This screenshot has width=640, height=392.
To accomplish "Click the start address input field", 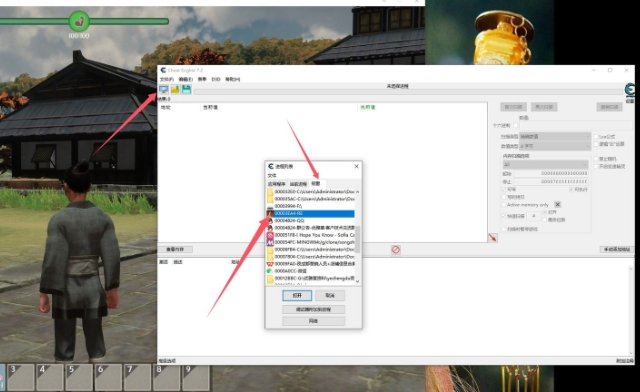I will [551, 174].
